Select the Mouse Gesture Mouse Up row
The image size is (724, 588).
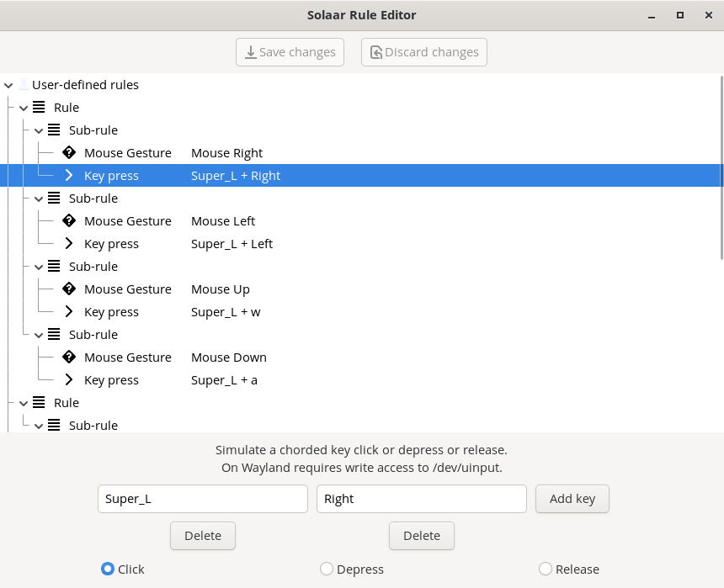167,289
